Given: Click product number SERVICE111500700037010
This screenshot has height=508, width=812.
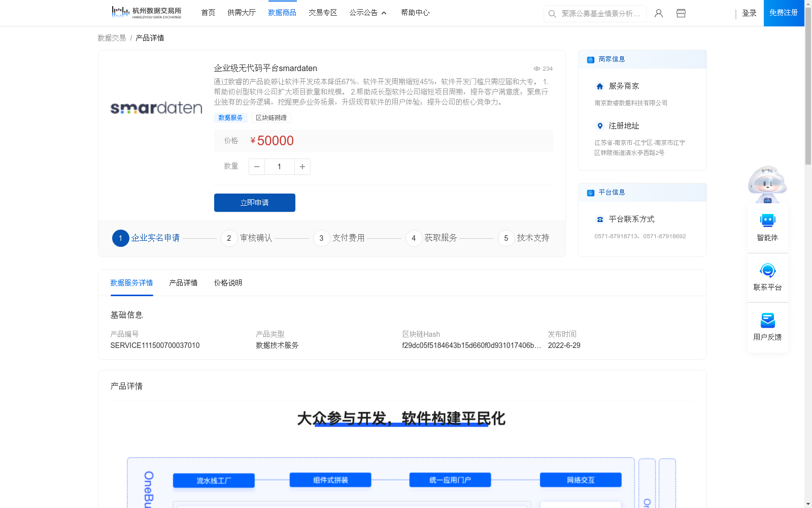Looking at the screenshot, I should tap(155, 345).
